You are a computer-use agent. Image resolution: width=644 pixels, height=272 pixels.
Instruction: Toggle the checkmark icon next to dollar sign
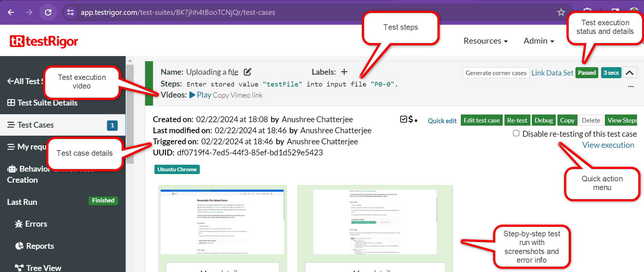(403, 119)
